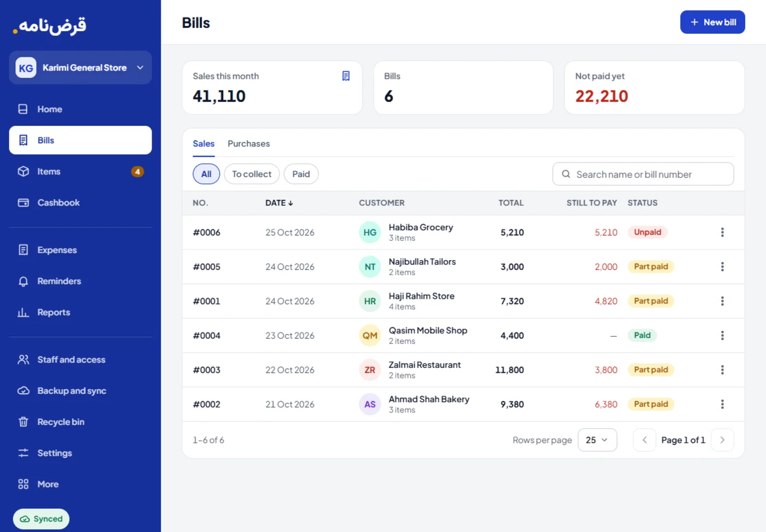The width and height of the screenshot is (766, 532).
Task: Expand the Karimi General Store switcher
Action: (x=80, y=68)
